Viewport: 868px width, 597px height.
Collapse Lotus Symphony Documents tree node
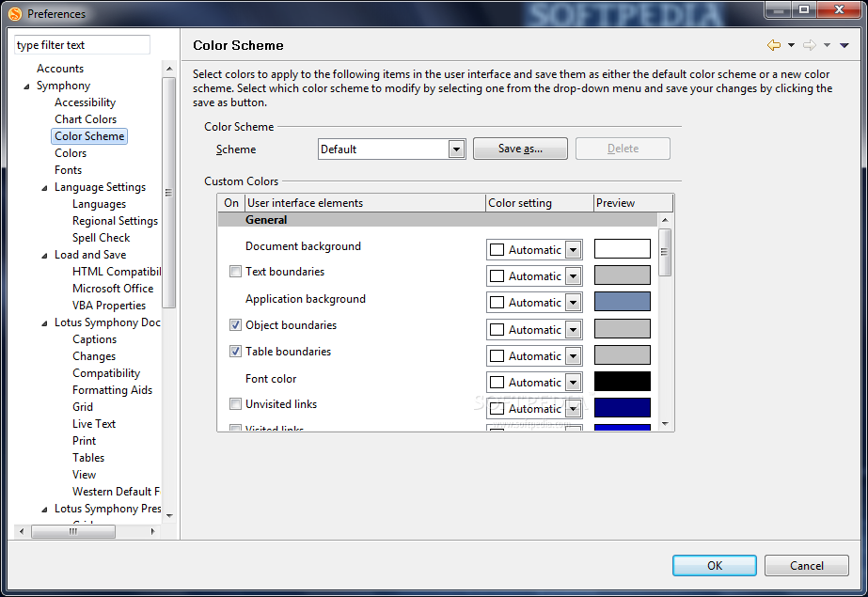[x=44, y=323]
